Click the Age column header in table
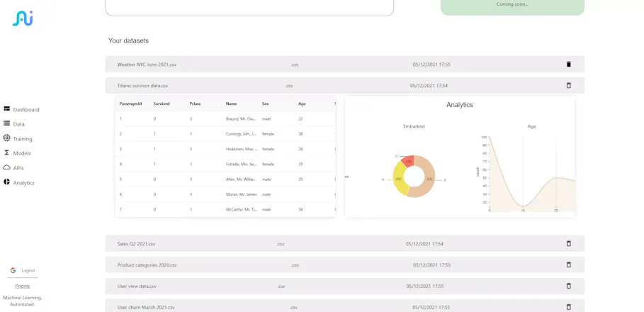The height and width of the screenshot is (312, 644). tap(302, 104)
